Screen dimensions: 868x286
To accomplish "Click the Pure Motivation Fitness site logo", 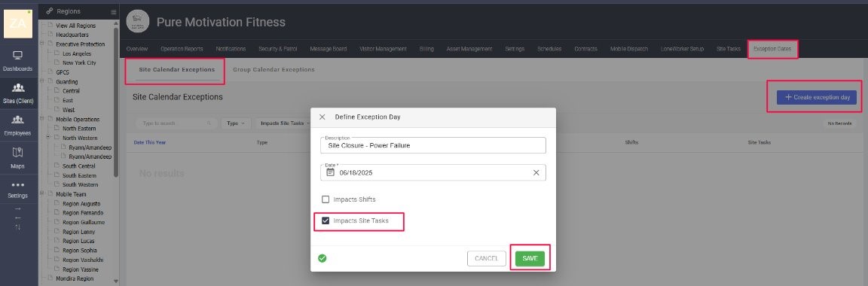I will click(x=137, y=22).
